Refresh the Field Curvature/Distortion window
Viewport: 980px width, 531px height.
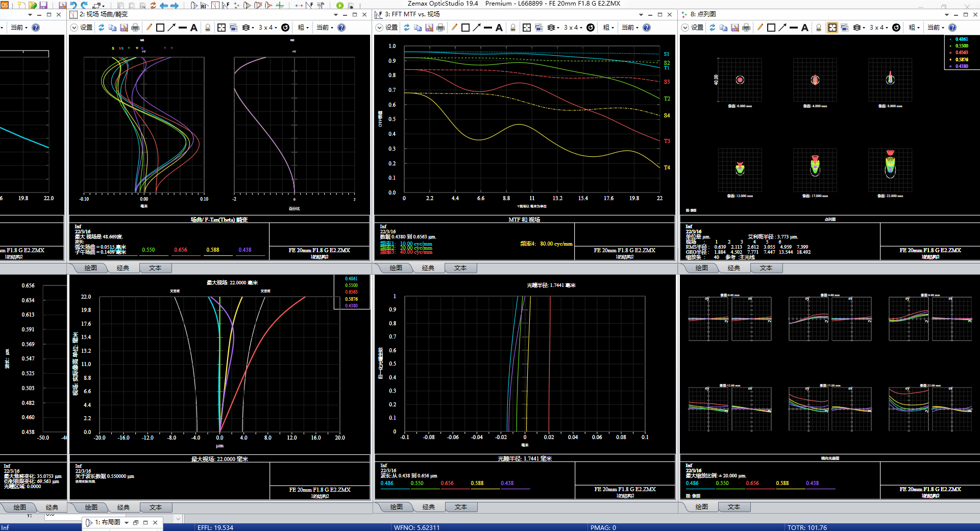(x=101, y=28)
